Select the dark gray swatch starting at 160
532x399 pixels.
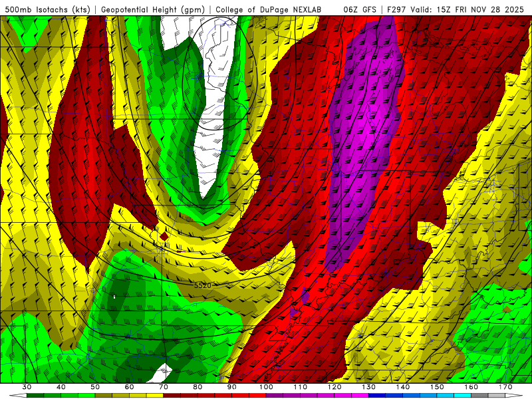(x=479, y=395)
